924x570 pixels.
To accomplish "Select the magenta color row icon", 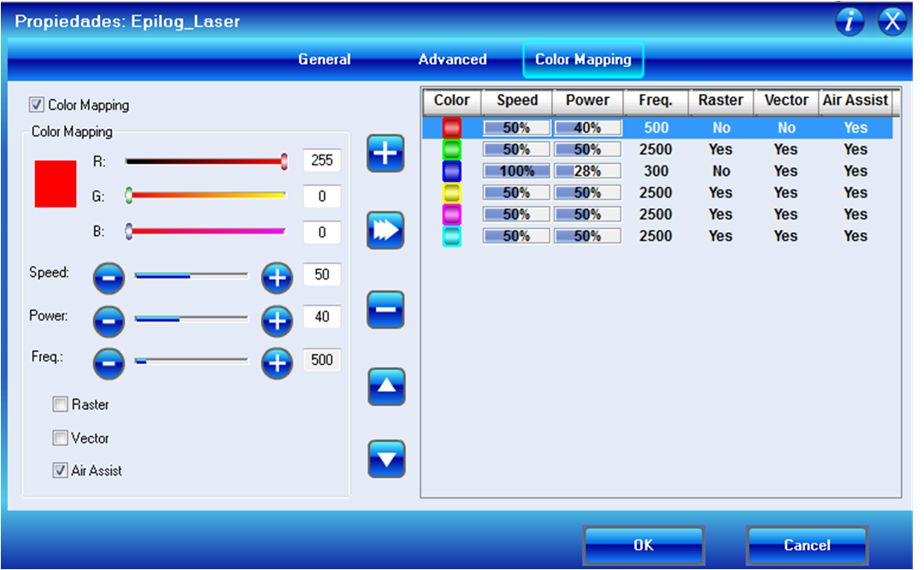I will (452, 214).
